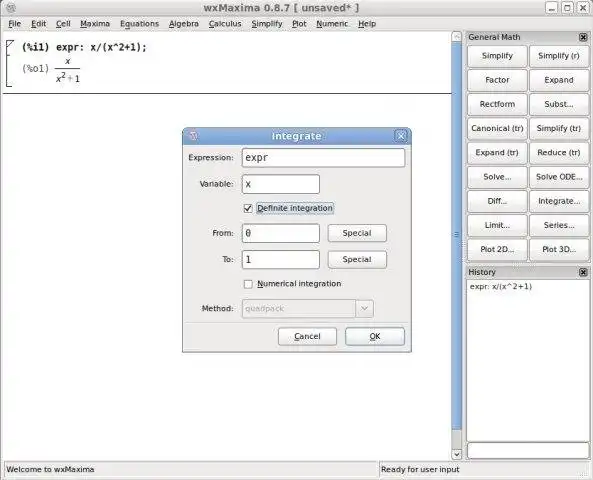Click the Variable input field
Screen dimensions: 593x480
click(x=281, y=184)
